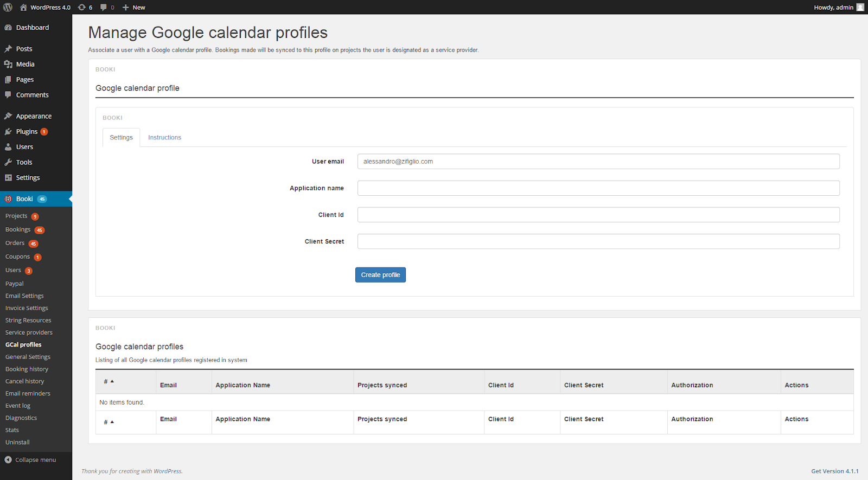Open Event log submenu

click(x=18, y=406)
